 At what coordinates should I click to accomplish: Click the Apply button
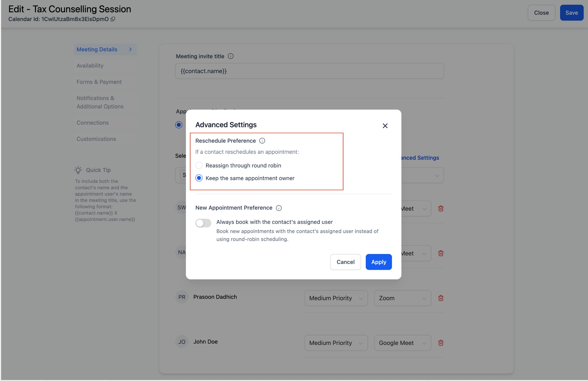pos(378,262)
